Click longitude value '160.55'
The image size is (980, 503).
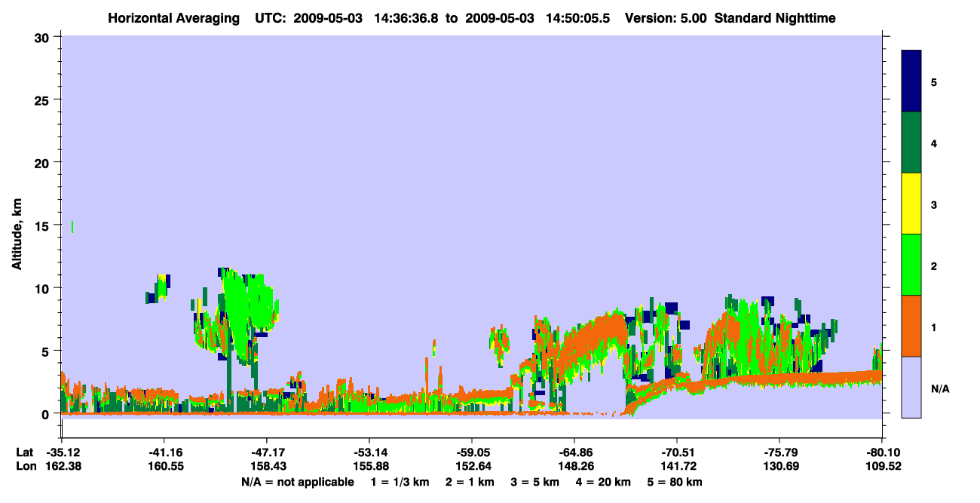pyautogui.click(x=165, y=467)
